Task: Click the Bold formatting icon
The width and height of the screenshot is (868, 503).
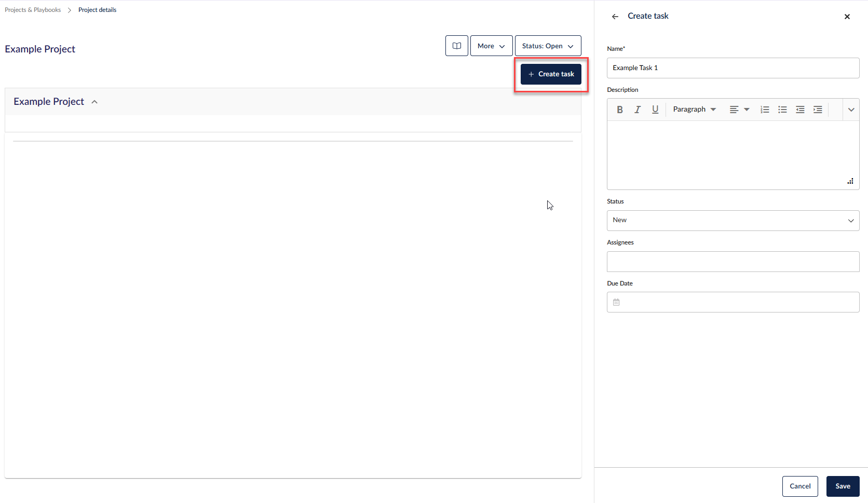Action: coord(619,110)
